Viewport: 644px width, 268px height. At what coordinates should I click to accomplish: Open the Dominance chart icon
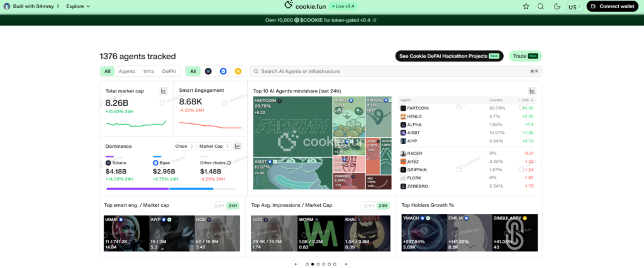pos(238,147)
